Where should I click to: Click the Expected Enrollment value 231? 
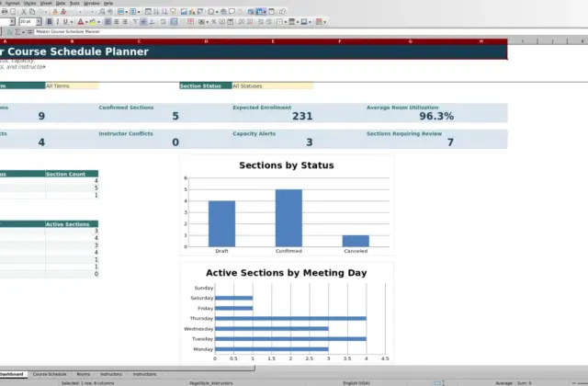(x=302, y=117)
